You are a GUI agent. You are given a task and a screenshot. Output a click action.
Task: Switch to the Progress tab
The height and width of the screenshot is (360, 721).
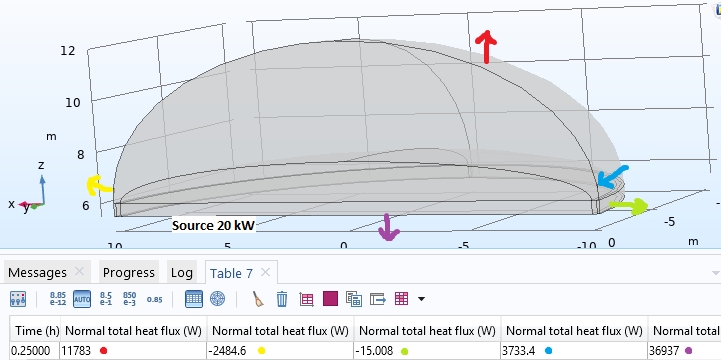click(129, 273)
